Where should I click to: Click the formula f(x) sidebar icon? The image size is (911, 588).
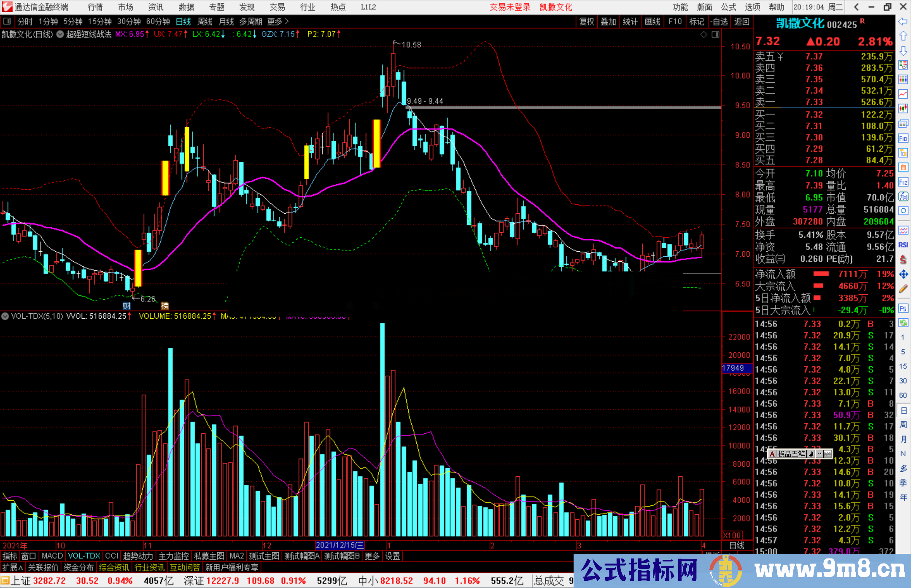tap(903, 196)
